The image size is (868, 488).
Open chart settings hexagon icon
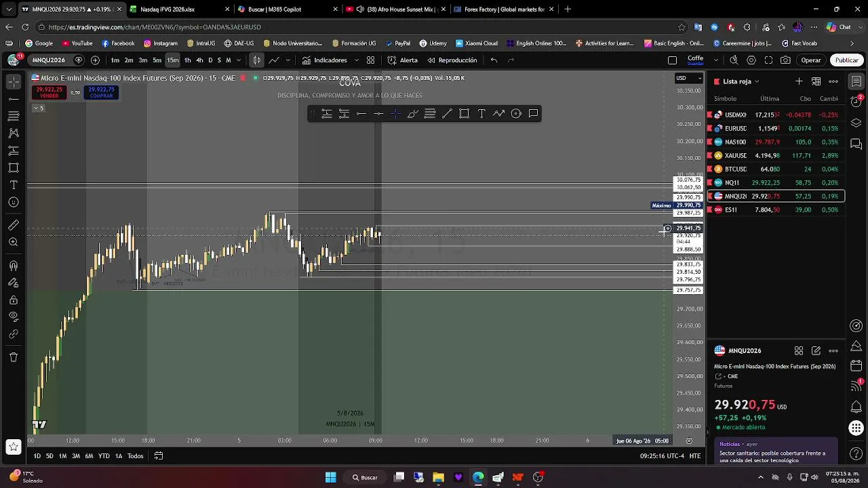[751, 60]
